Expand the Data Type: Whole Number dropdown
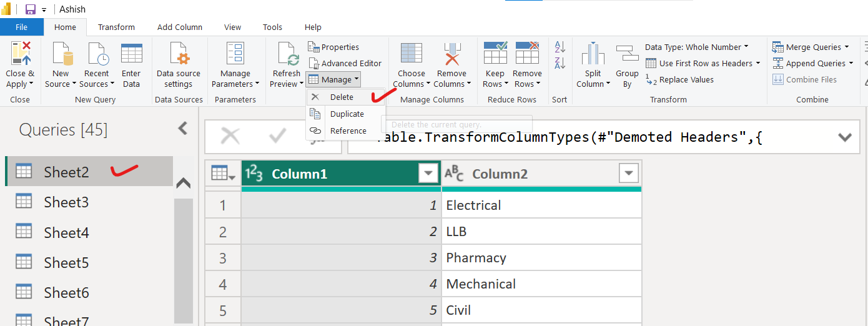This screenshot has height=326, width=868. pyautogui.click(x=696, y=47)
